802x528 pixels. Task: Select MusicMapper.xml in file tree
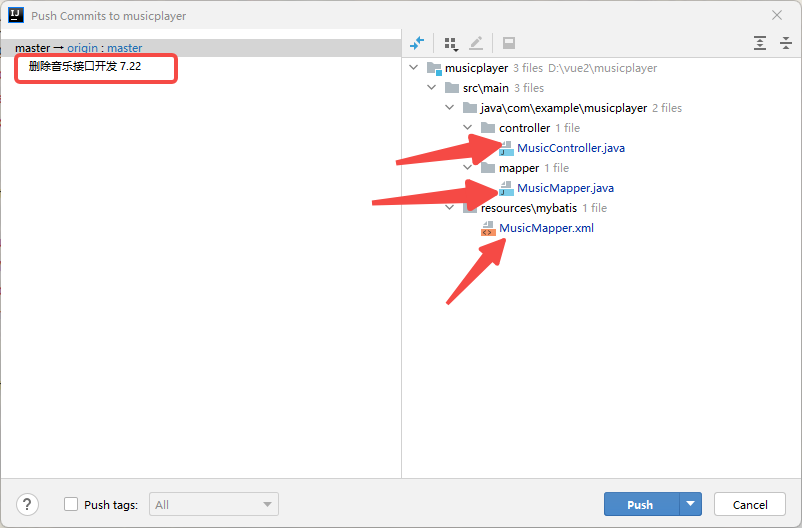(x=546, y=228)
